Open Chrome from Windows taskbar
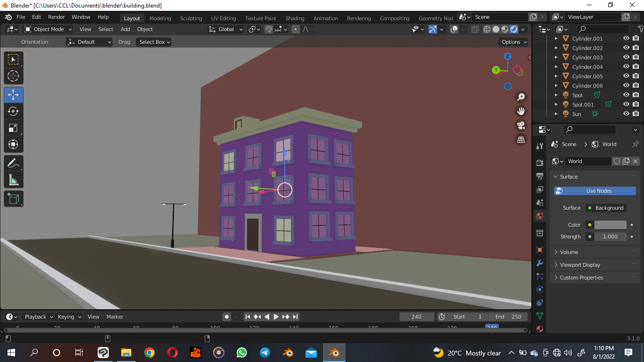 149,353
